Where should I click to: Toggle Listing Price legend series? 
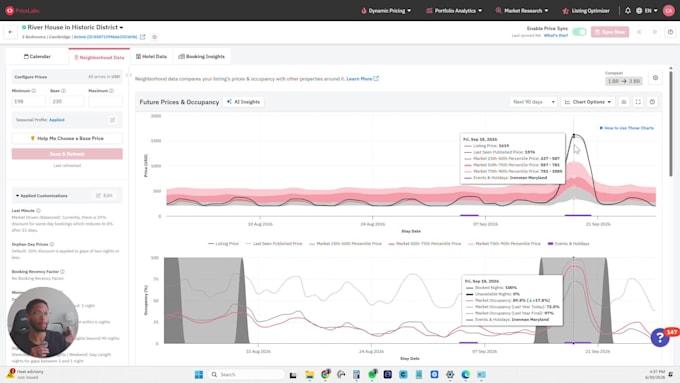pos(223,244)
